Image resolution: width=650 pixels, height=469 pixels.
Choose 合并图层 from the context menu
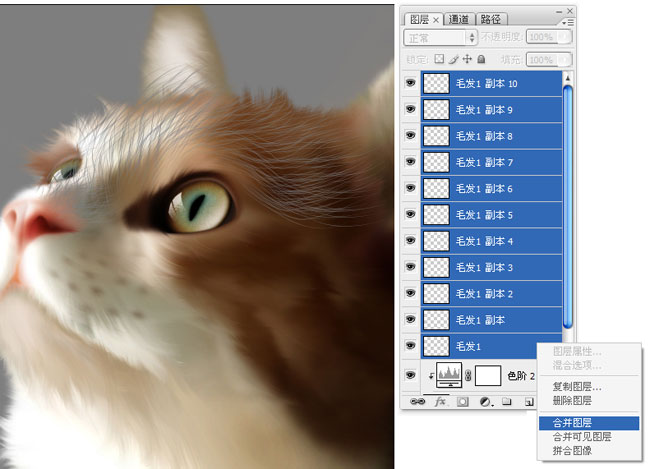(x=569, y=423)
